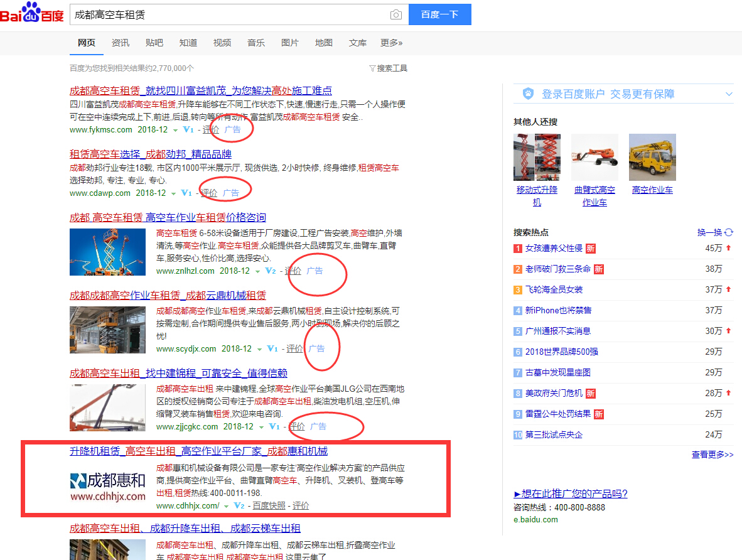Image resolution: width=742 pixels, height=560 pixels.
Task: Open 查看更多>> hot search link
Action: point(712,455)
